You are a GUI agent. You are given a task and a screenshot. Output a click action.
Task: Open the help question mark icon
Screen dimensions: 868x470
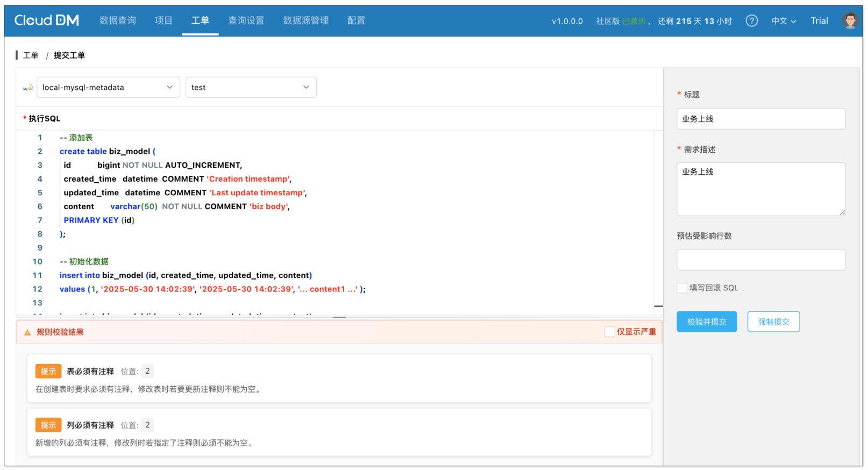click(x=751, y=21)
